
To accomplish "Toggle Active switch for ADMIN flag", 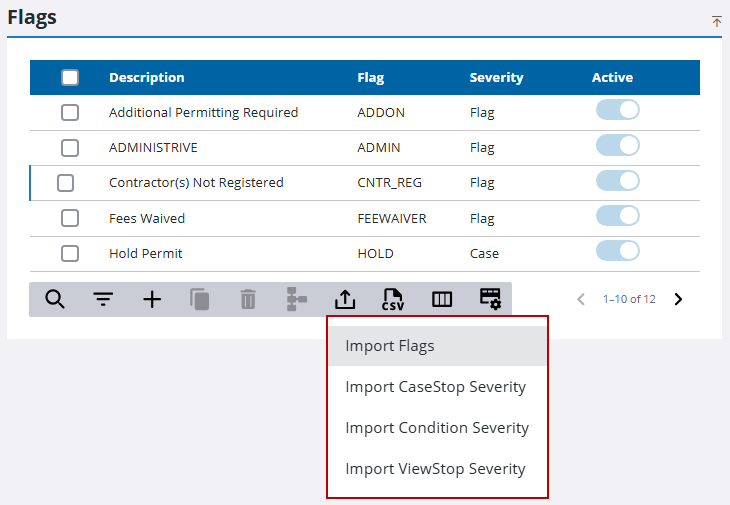I will tap(618, 145).
